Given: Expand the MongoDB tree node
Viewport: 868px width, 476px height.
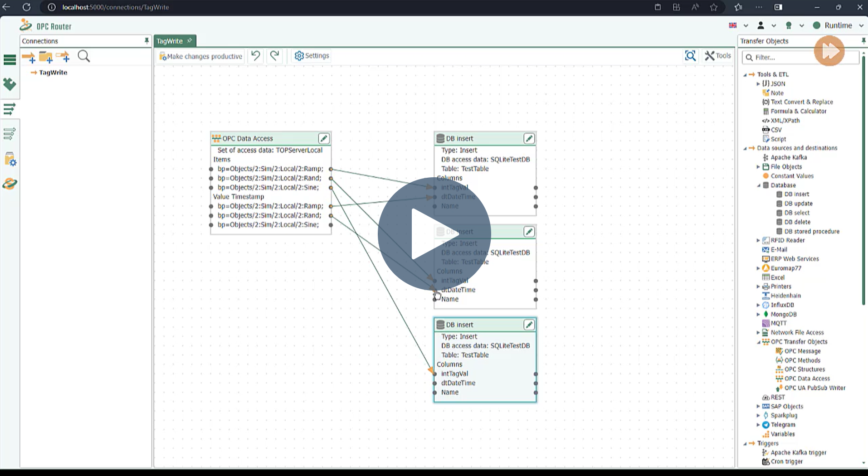Looking at the screenshot, I should click(758, 314).
